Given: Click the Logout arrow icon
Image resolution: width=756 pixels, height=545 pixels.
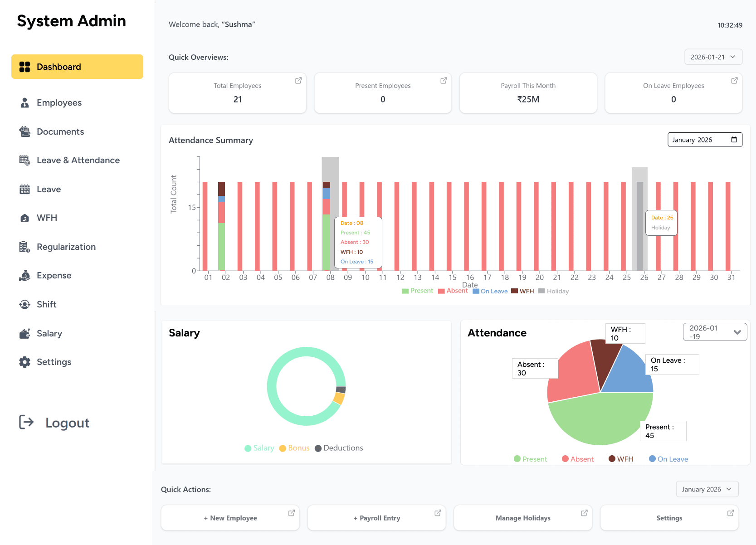Looking at the screenshot, I should point(27,422).
